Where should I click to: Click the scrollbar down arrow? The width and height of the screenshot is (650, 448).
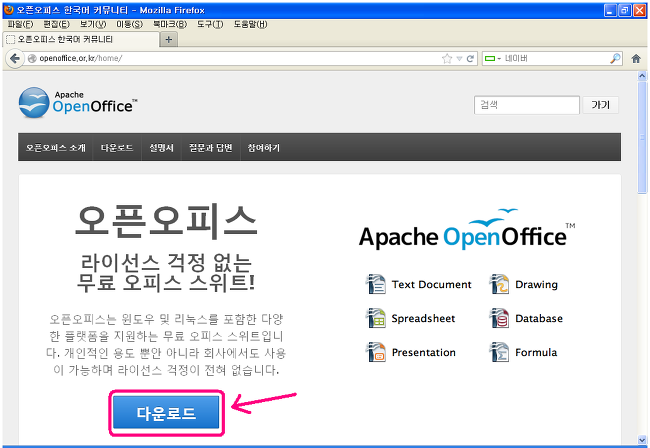point(642,440)
